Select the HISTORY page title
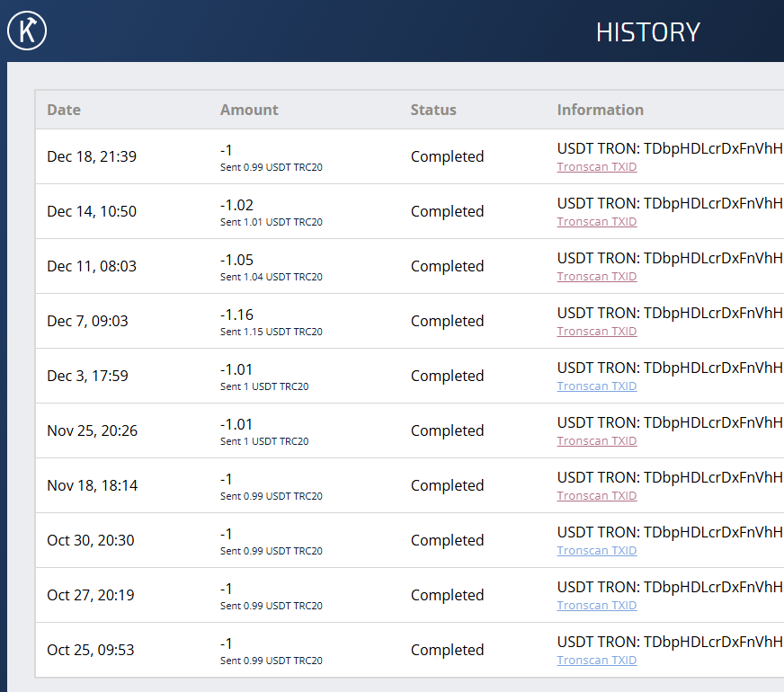The height and width of the screenshot is (692, 784). tap(647, 32)
